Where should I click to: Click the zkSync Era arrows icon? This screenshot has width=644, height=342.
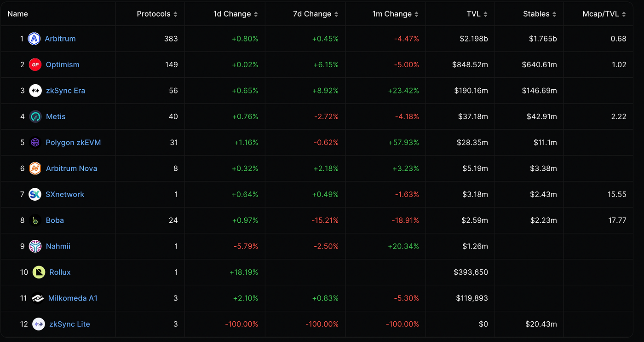[35, 91]
